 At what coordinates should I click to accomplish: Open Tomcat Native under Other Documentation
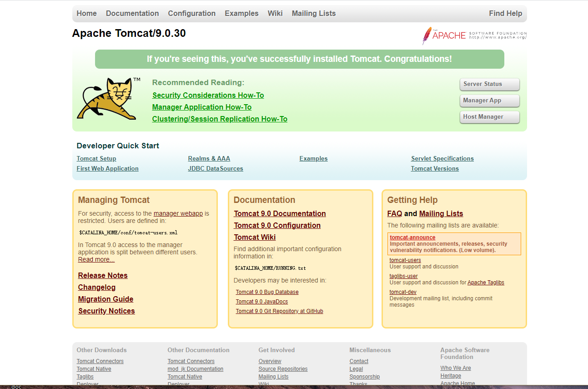point(185,377)
